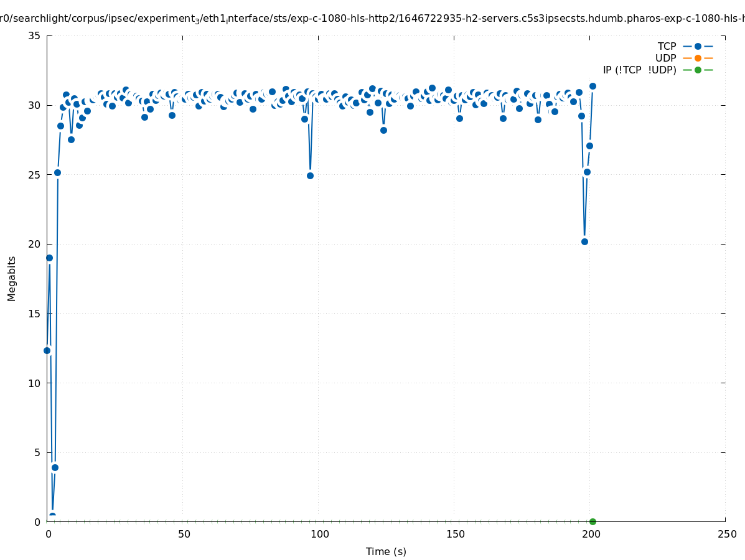The height and width of the screenshot is (560, 745).
Task: Click the file path title at top
Action: coord(372,19)
